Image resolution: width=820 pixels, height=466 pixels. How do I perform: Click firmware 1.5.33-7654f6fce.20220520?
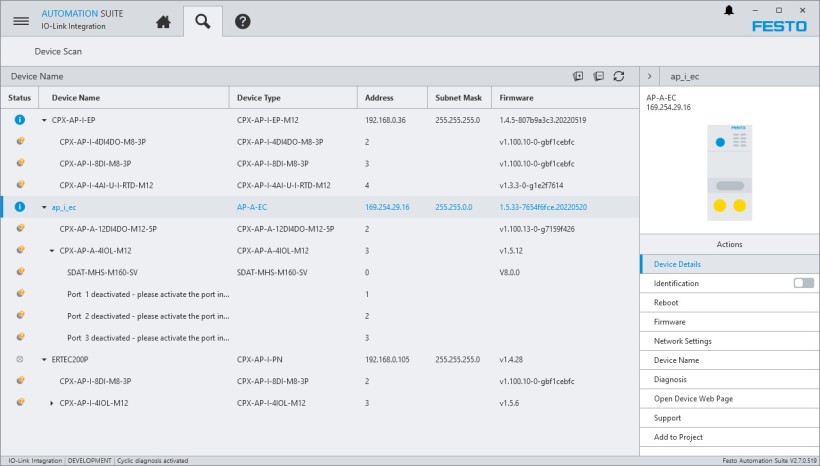tap(543, 208)
